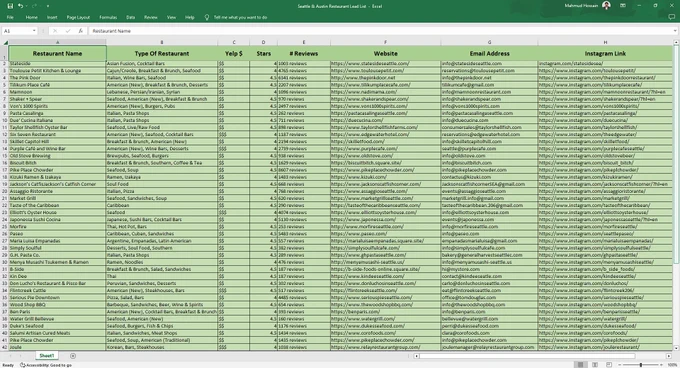Click the Undo arrow icon
This screenshot has height=368, width=680.
[x=20, y=6]
